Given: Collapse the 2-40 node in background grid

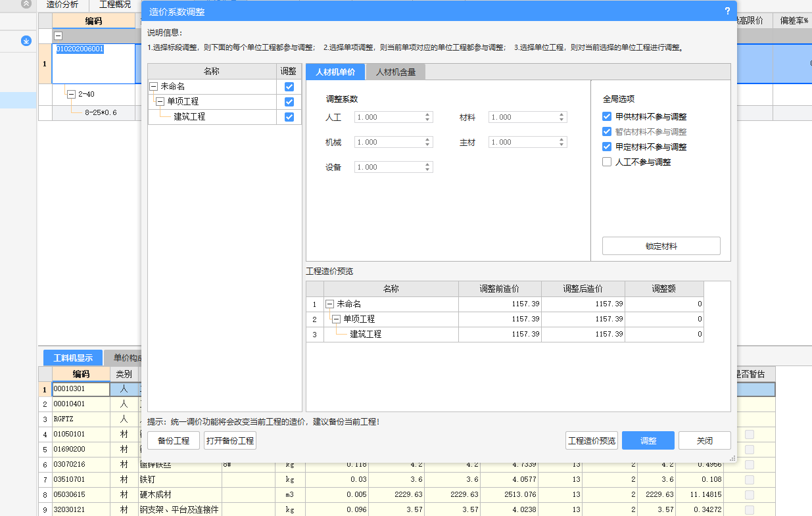Looking at the screenshot, I should click(x=72, y=94).
